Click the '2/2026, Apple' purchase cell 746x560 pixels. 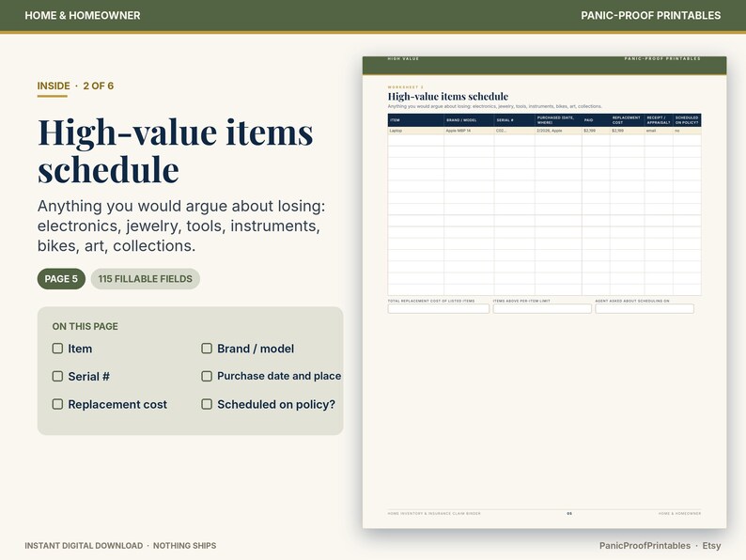tap(558, 131)
